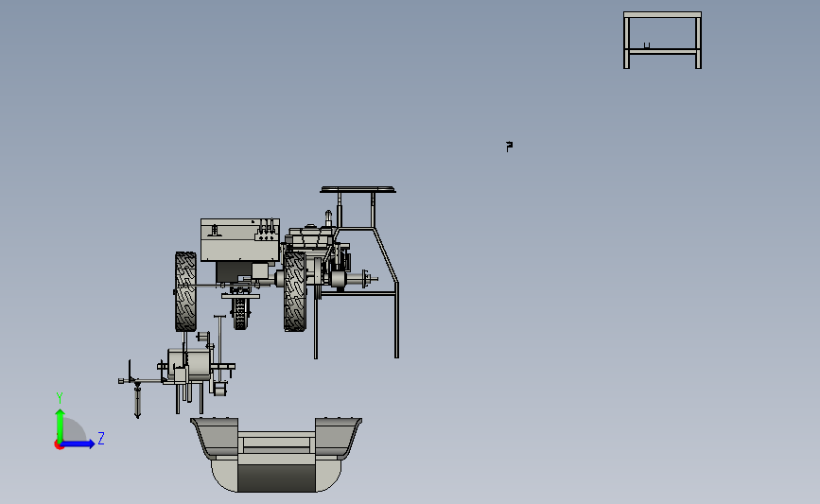Viewport: 820px width, 504px height.
Task: Select the small center wheel under box
Action: pyautogui.click(x=240, y=314)
